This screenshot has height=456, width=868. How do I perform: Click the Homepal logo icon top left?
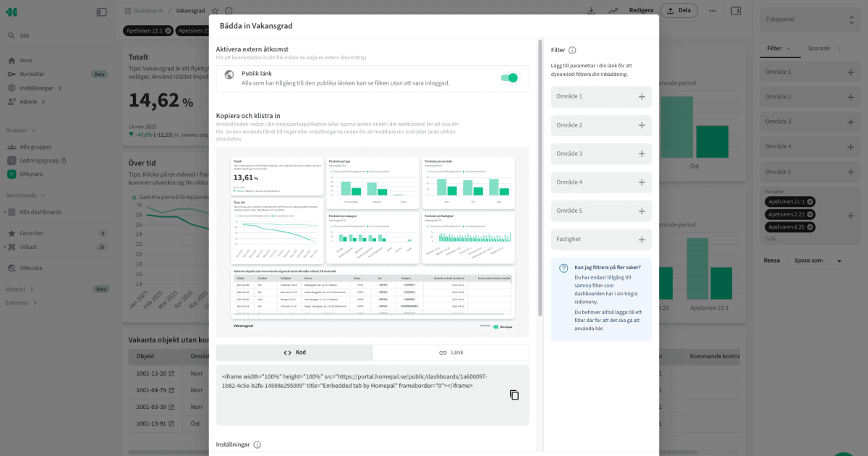pyautogui.click(x=12, y=12)
